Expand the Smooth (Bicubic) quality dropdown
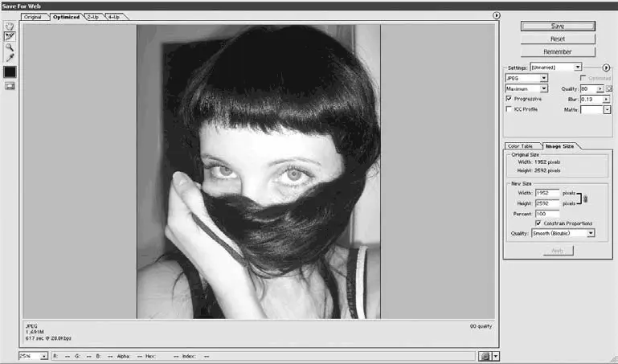 pos(563,233)
